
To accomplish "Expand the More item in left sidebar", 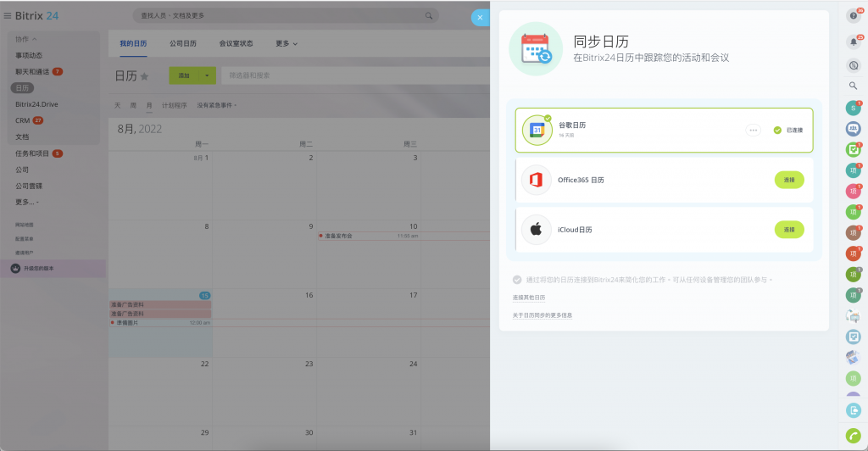I will (26, 202).
